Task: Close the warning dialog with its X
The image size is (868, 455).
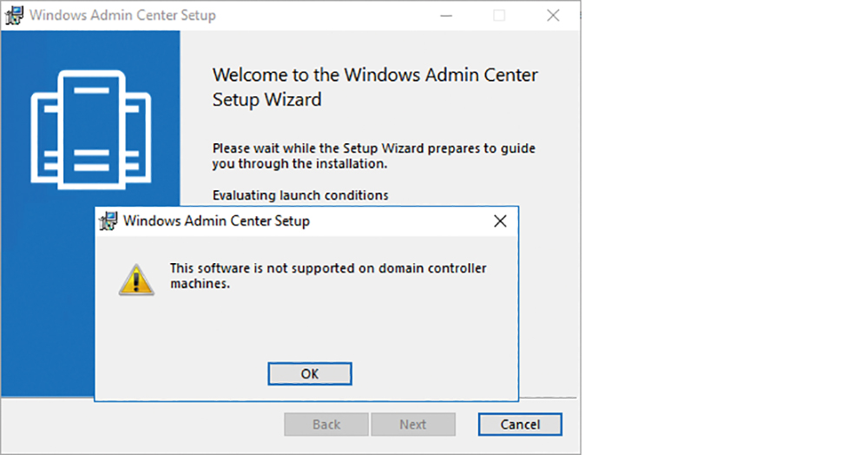Action: tap(500, 221)
